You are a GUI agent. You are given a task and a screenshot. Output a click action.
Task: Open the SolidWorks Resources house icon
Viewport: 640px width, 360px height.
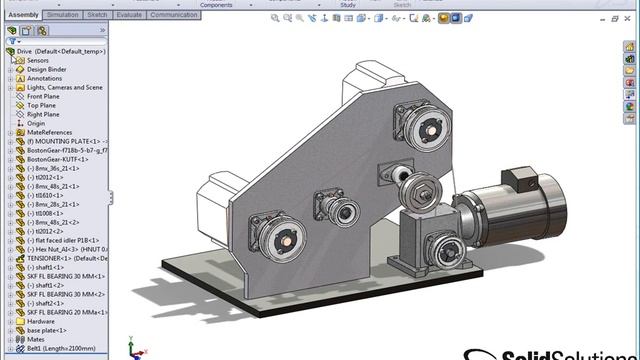[629, 47]
